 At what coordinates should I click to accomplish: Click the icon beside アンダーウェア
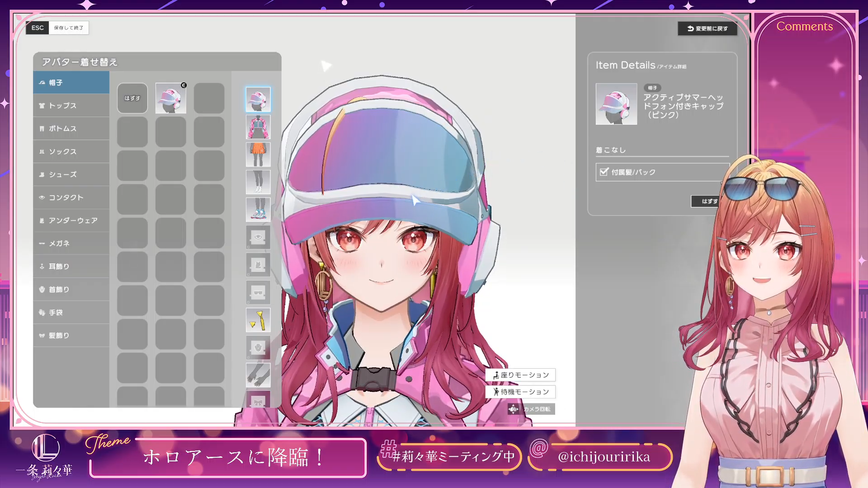tap(42, 221)
